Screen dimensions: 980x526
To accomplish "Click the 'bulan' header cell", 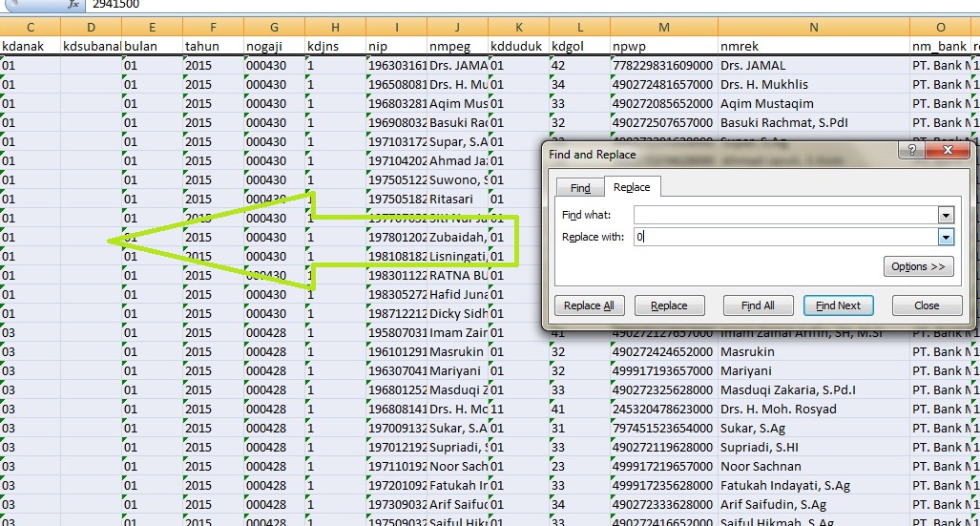I will tap(152, 46).
